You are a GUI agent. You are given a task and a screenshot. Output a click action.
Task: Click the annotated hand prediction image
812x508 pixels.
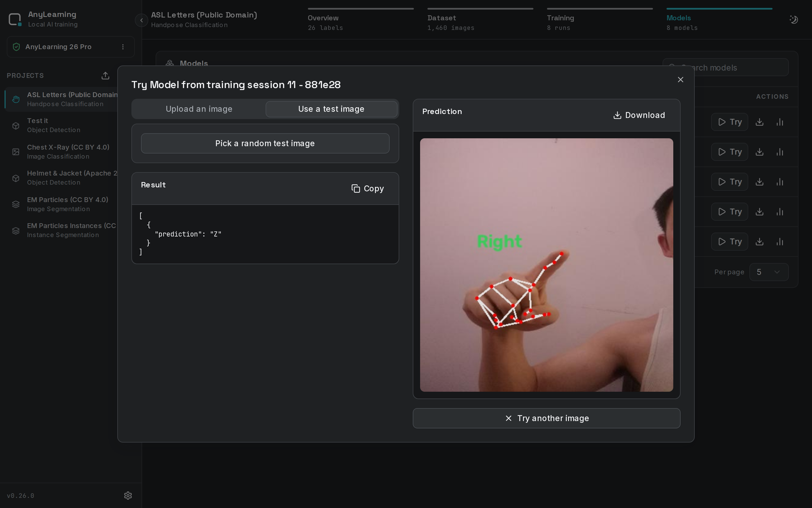click(x=546, y=265)
